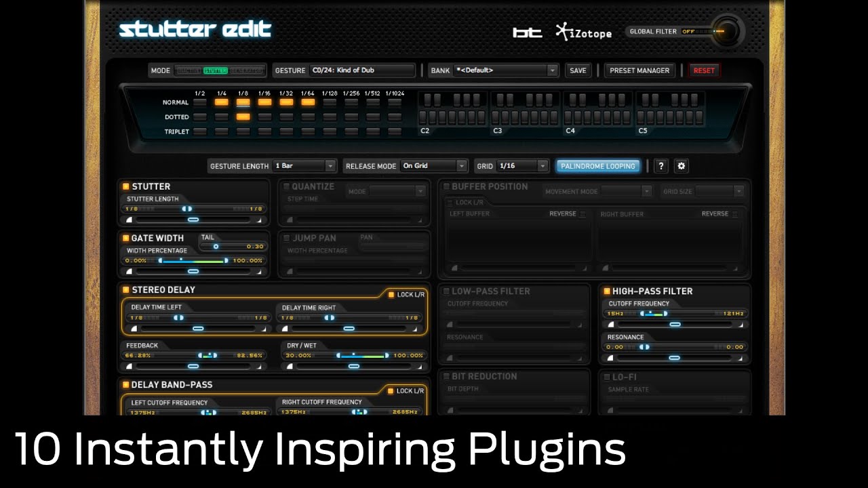
Task: Open the Preset Manager
Action: pyautogui.click(x=639, y=70)
